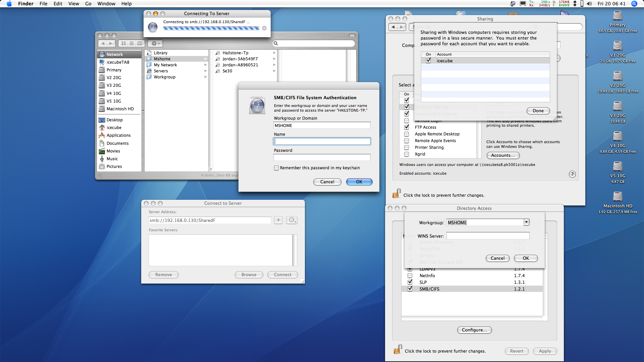Viewport: 644px width, 362px height.
Task: Open Movies in Finder sidebar
Action: [x=119, y=151]
